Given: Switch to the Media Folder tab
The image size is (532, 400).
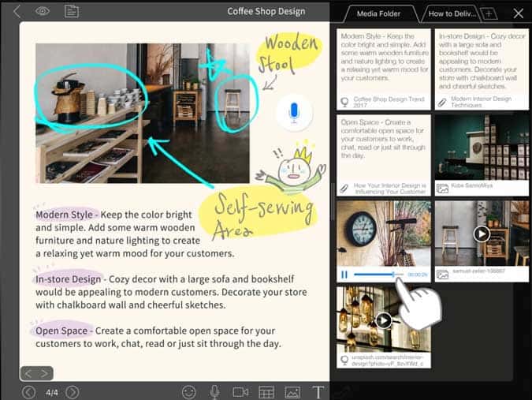Looking at the screenshot, I should 378,14.
